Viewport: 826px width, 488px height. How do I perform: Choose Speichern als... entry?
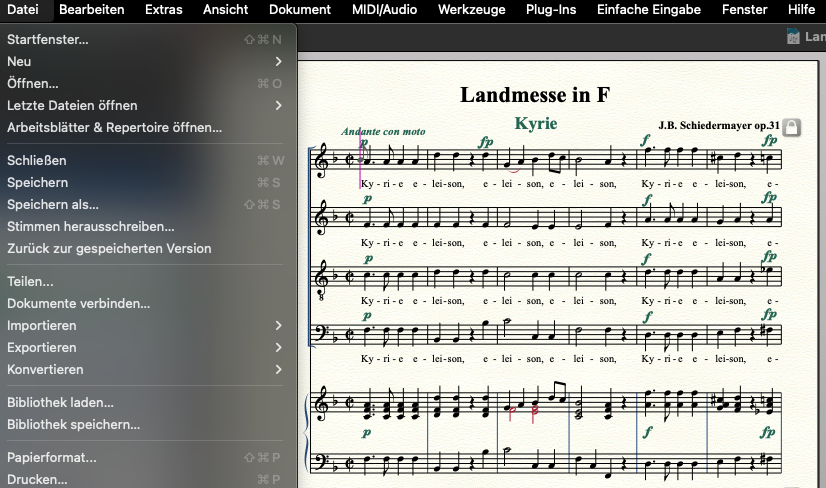click(145, 204)
